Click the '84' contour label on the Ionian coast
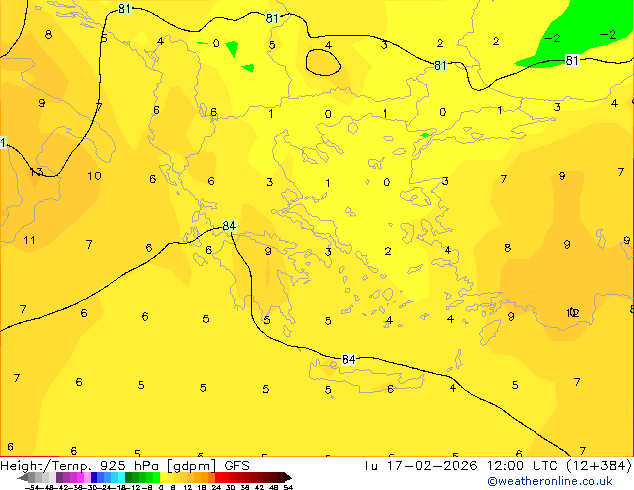 point(229,226)
